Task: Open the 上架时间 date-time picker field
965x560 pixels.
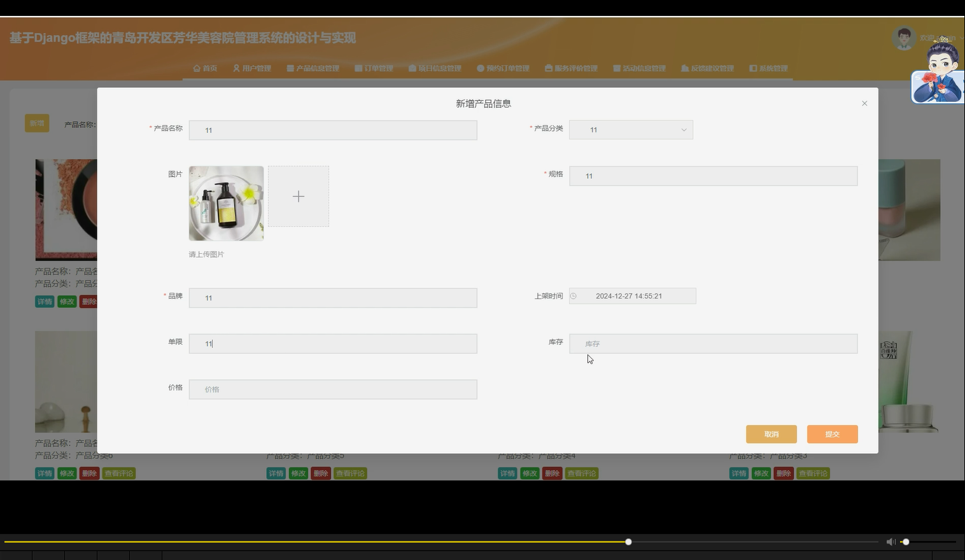Action: 632,296
